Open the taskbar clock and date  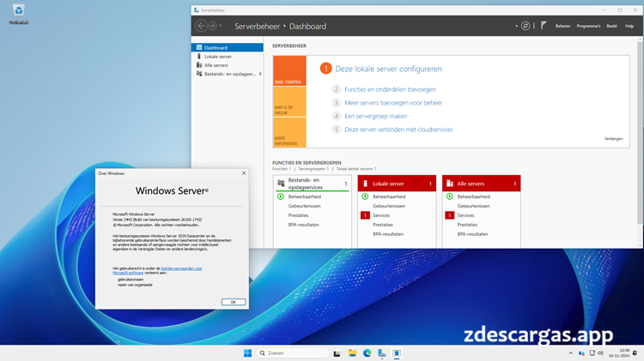tap(619, 353)
